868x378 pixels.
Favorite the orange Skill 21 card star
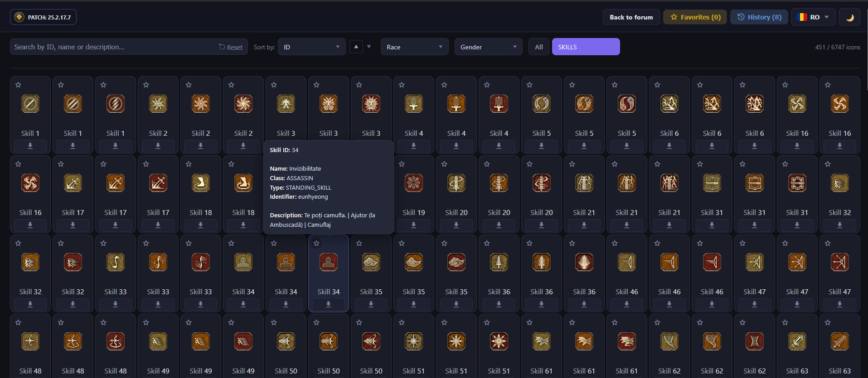click(615, 164)
